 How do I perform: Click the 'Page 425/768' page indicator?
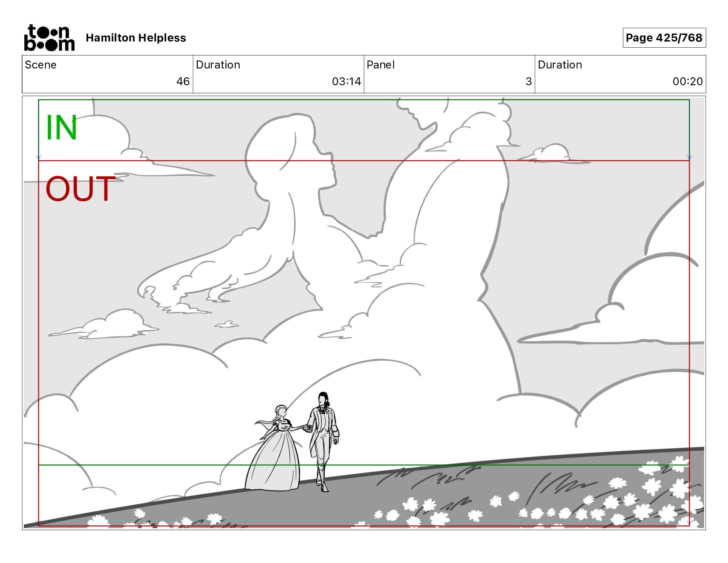point(664,38)
